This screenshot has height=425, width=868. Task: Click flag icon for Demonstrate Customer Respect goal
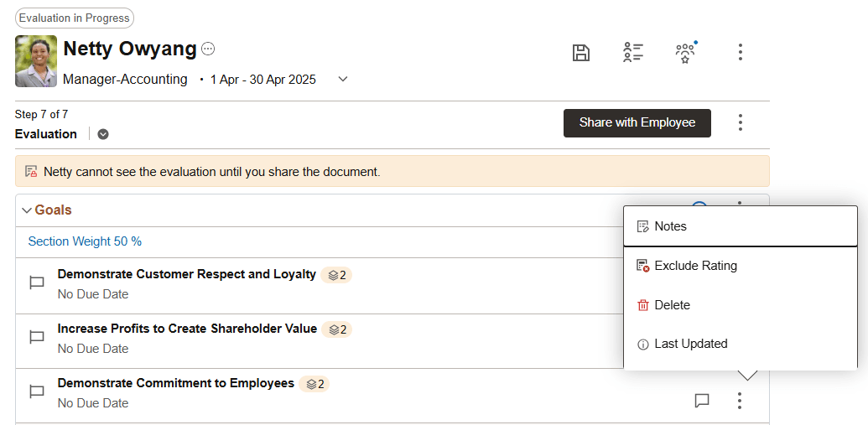click(x=37, y=283)
